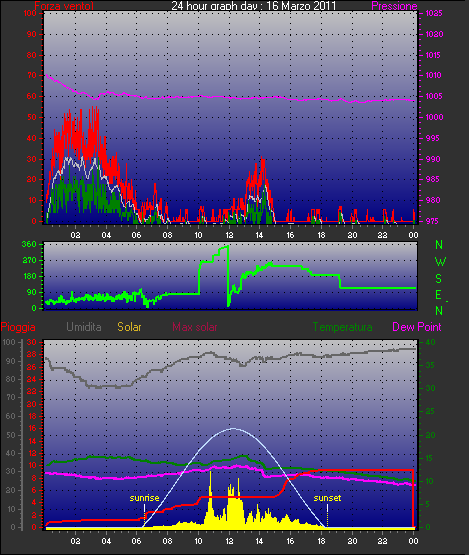The width and height of the screenshot is (469, 555).
Task: Select the red 'Pioggia' legend label
Action: click(18, 327)
